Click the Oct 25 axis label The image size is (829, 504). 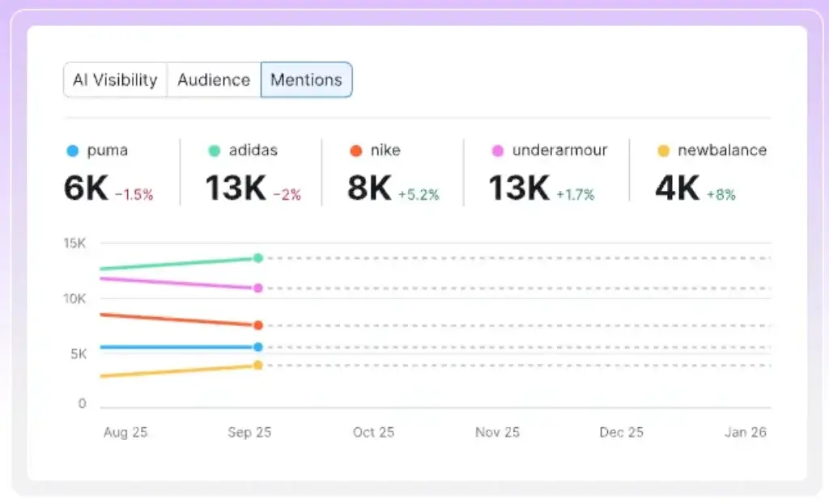374,432
